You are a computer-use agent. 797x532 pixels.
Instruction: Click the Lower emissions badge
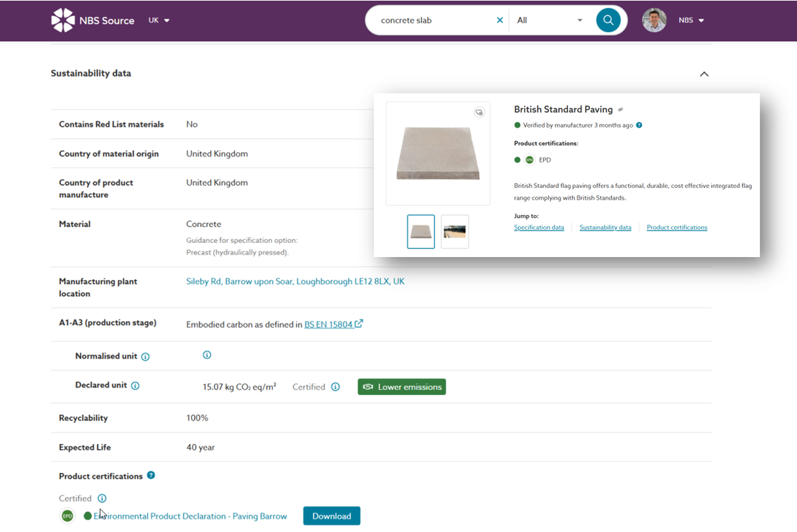pyautogui.click(x=402, y=387)
